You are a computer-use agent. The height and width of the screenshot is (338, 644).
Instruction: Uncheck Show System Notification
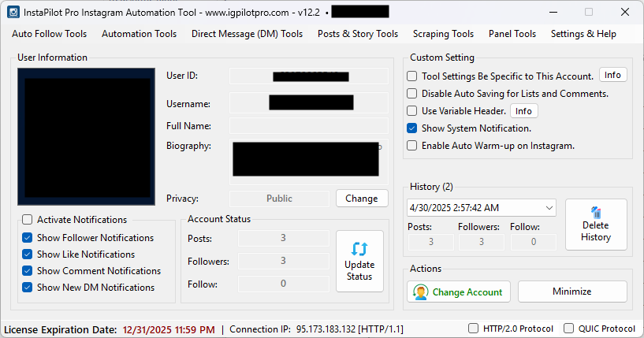(x=411, y=128)
